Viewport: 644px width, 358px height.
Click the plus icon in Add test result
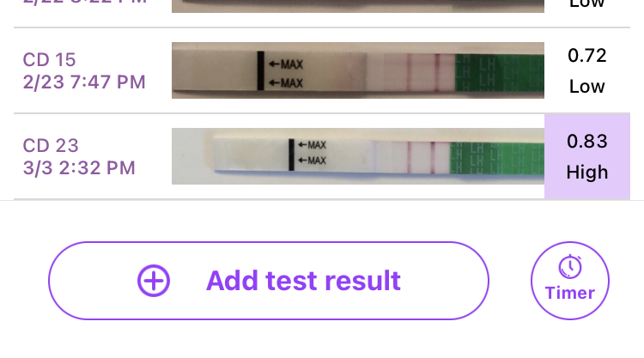(x=154, y=281)
